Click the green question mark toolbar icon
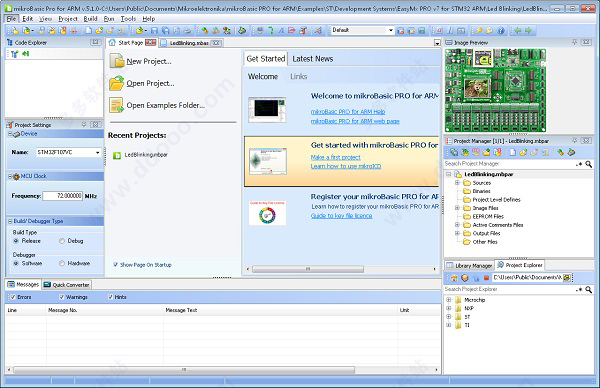The image size is (600, 388). tap(271, 30)
